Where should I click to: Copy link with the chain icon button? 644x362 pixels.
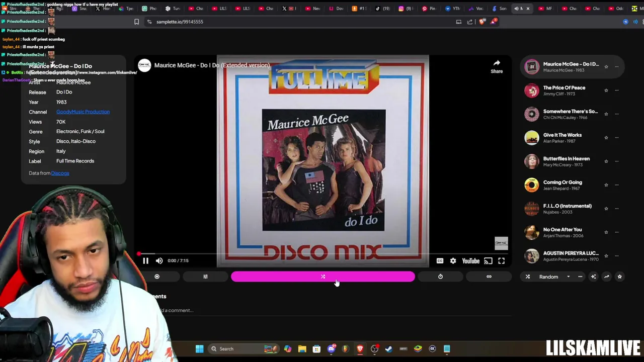click(x=489, y=277)
